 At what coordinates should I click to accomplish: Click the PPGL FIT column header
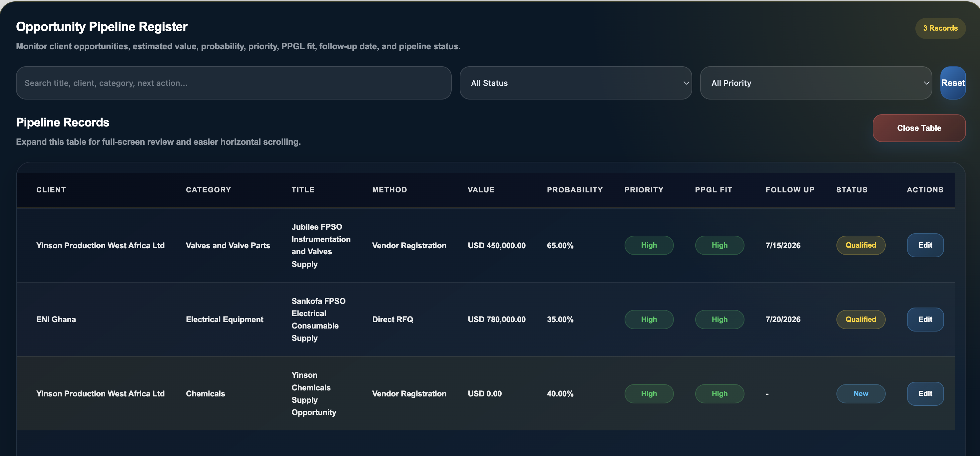click(714, 190)
